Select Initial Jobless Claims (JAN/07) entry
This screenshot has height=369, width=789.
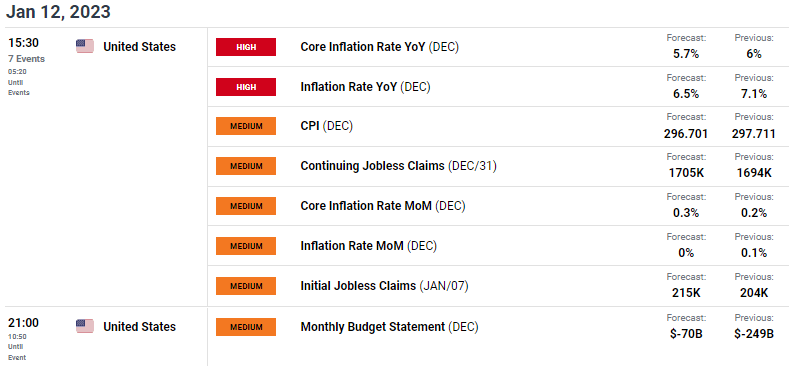tap(384, 286)
